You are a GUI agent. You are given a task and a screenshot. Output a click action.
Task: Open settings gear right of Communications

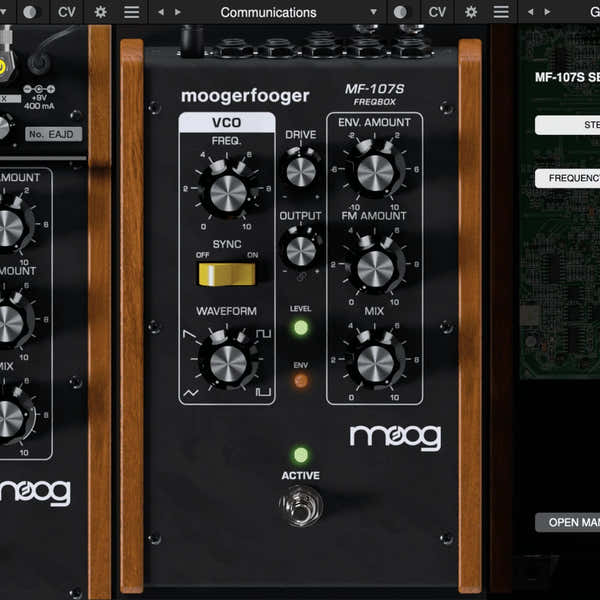click(471, 12)
